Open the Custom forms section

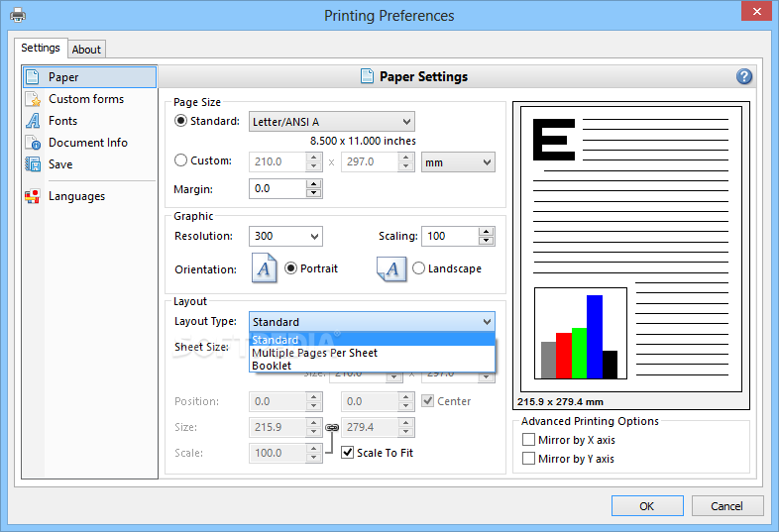point(89,99)
